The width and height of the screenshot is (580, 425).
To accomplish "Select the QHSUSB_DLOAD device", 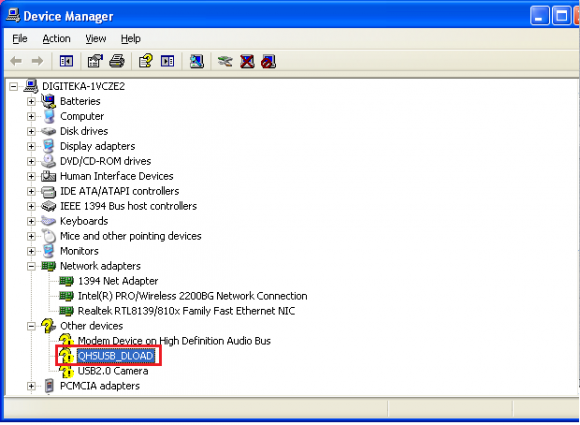I will 115,356.
